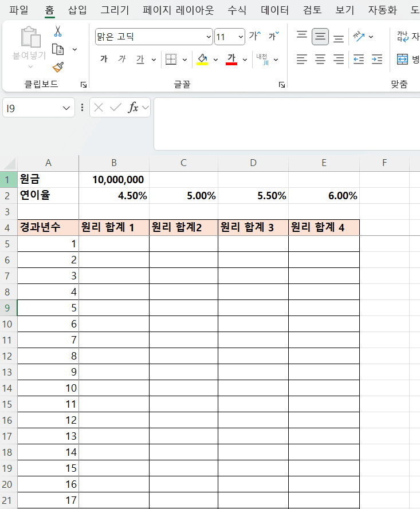Switch to the 수식 (Formulas) tab
The image size is (420, 509).
point(237,10)
